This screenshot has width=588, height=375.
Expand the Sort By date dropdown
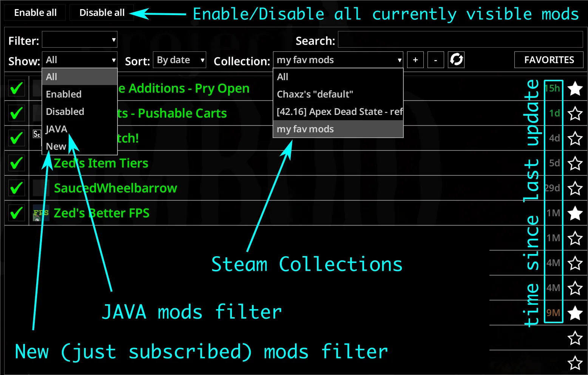(179, 60)
